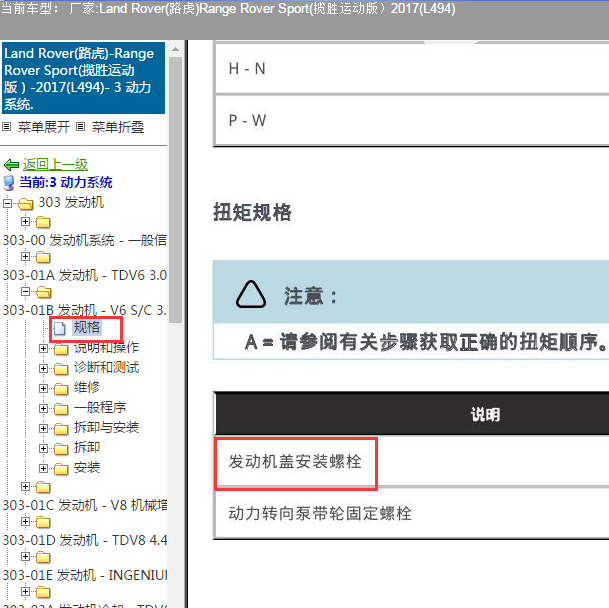Click the 动力转向泵带轮固定螺栓 table cell

412,513
